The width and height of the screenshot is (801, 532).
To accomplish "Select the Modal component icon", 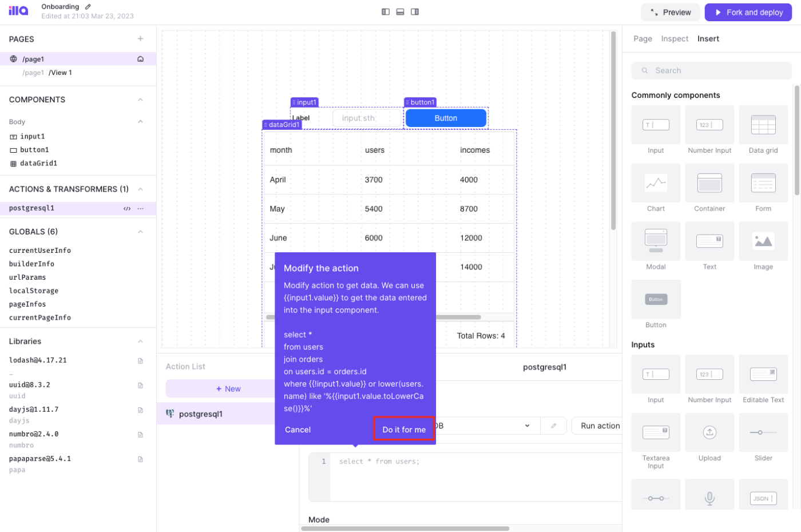I will (656, 241).
